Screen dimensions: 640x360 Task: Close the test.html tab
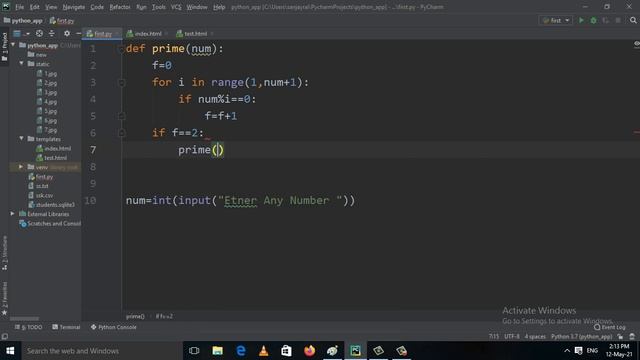[212, 34]
